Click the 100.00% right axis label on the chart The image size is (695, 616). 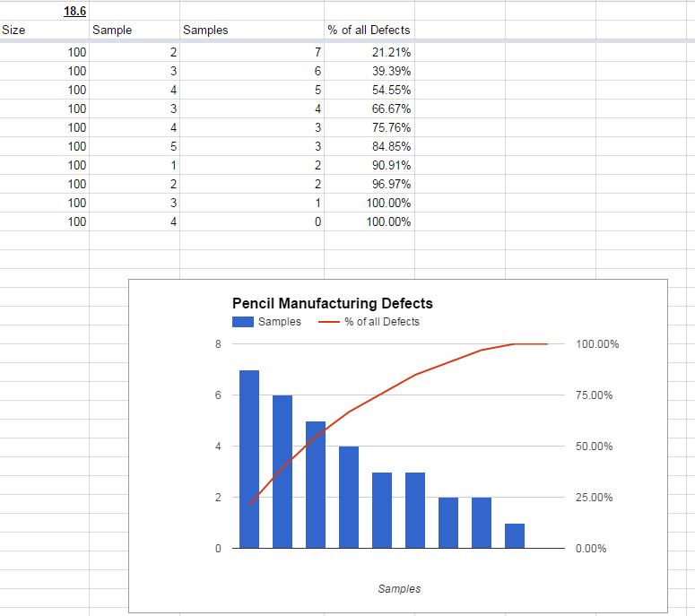tap(597, 344)
